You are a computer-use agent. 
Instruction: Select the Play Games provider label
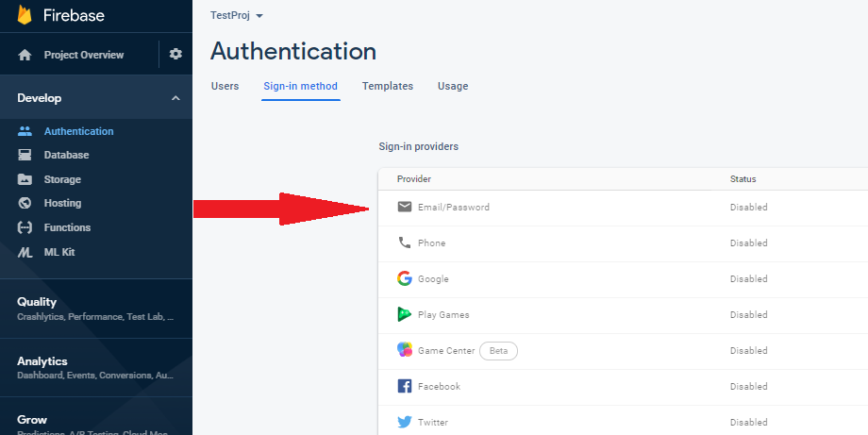point(443,314)
